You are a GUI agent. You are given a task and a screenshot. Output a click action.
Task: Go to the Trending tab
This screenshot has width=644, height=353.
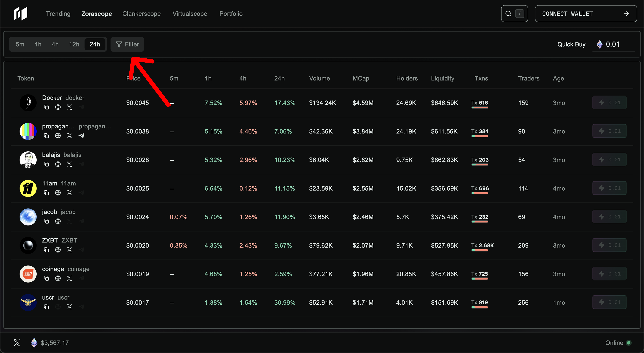pyautogui.click(x=58, y=14)
